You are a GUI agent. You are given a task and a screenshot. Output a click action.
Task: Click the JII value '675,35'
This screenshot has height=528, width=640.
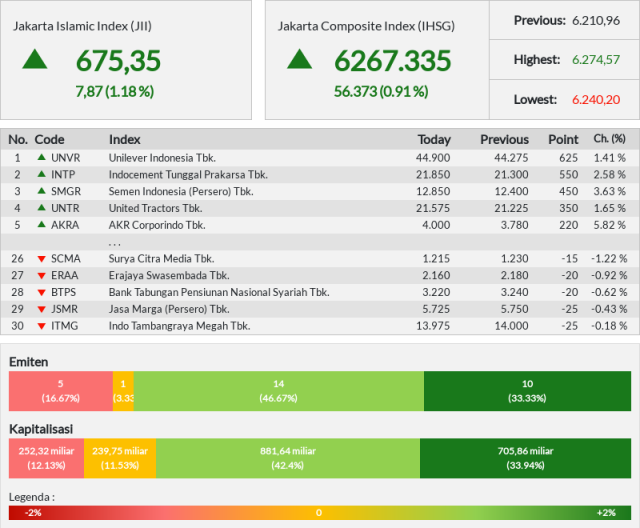point(118,61)
